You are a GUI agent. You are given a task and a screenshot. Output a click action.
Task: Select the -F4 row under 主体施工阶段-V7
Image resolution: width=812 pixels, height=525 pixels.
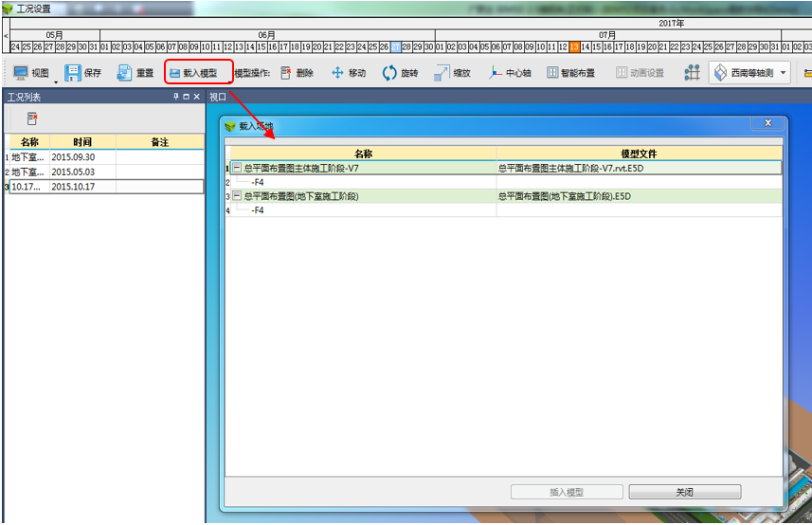[506, 182]
